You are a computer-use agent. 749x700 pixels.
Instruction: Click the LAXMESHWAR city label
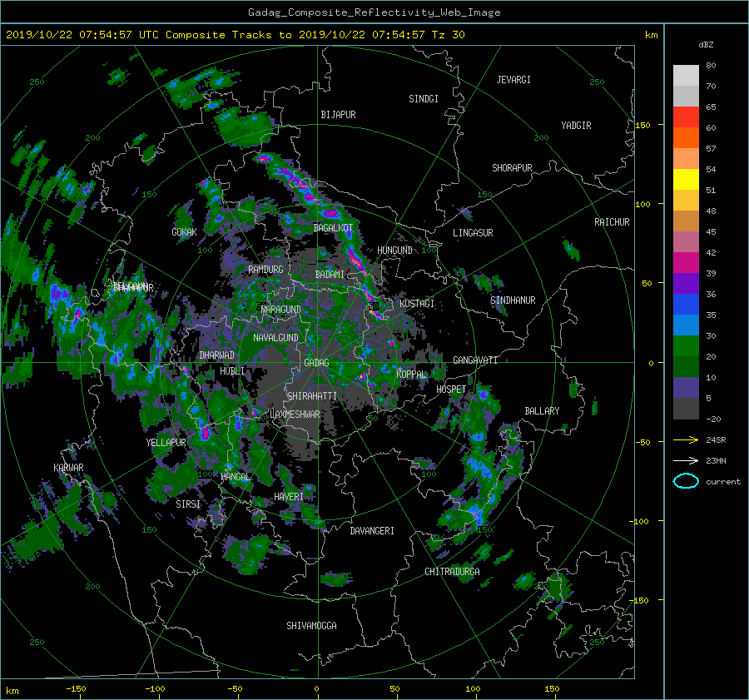295,415
